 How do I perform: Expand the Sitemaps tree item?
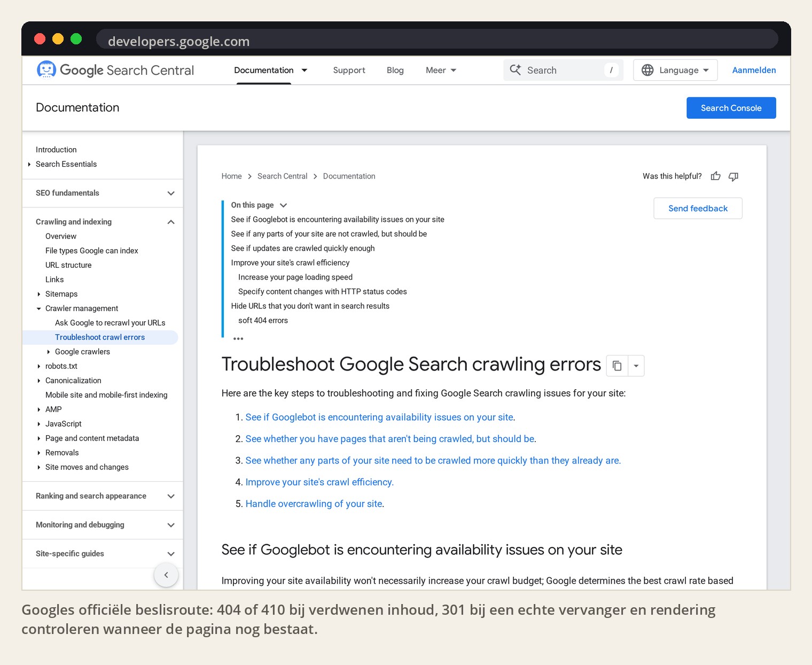(x=39, y=294)
